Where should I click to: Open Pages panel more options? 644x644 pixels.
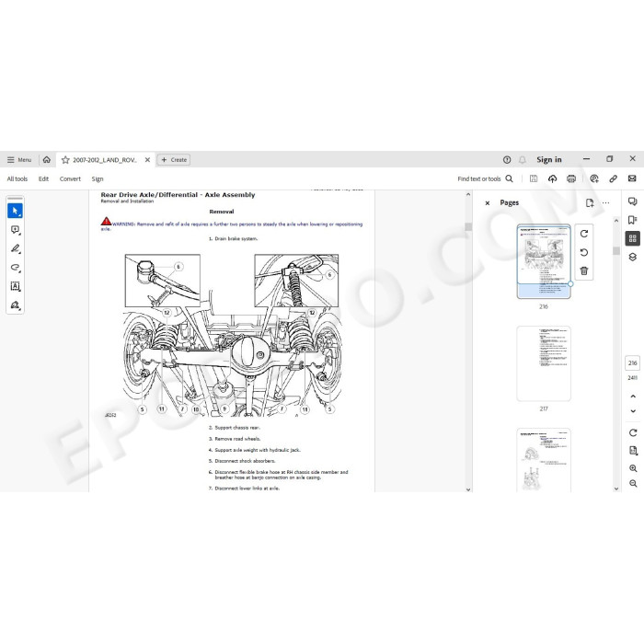coord(605,203)
